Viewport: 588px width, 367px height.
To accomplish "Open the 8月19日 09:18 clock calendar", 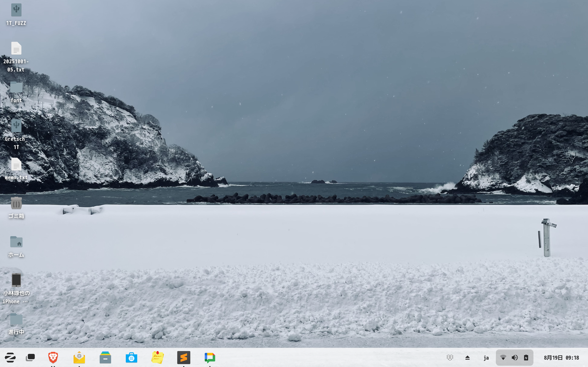I will [x=561, y=358].
